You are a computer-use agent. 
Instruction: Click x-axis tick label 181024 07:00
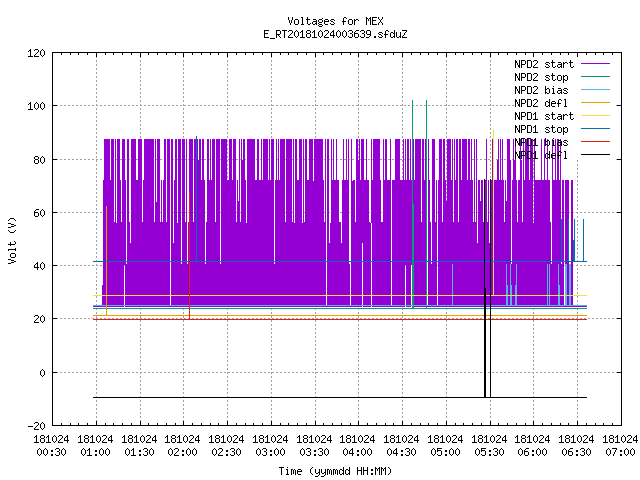click(620, 446)
